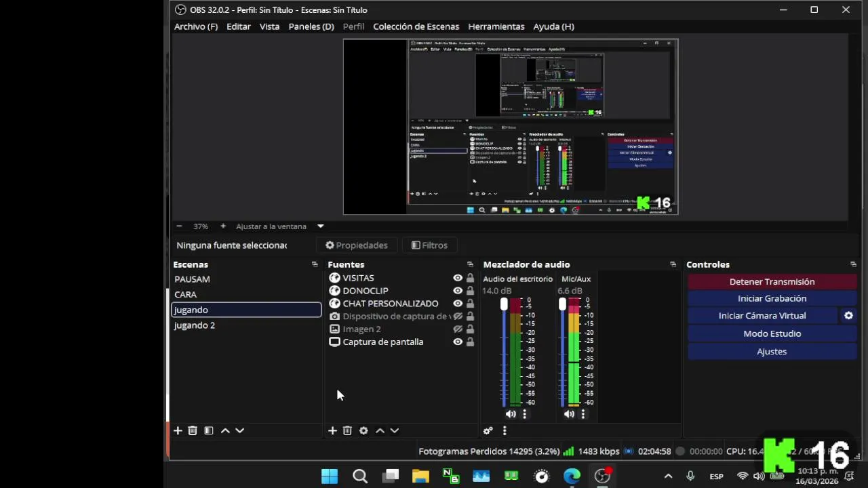Unlock the DONOCLIP source
This screenshot has height=488, width=868.
470,291
